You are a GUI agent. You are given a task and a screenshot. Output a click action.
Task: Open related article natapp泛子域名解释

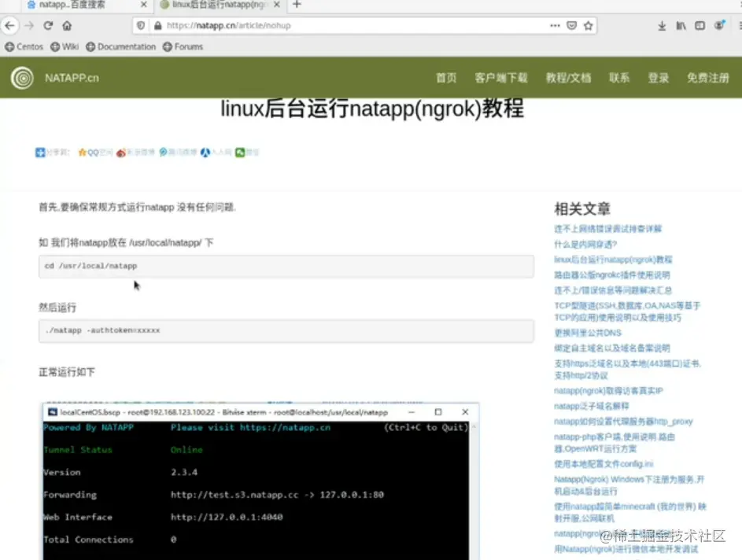[x=592, y=406]
